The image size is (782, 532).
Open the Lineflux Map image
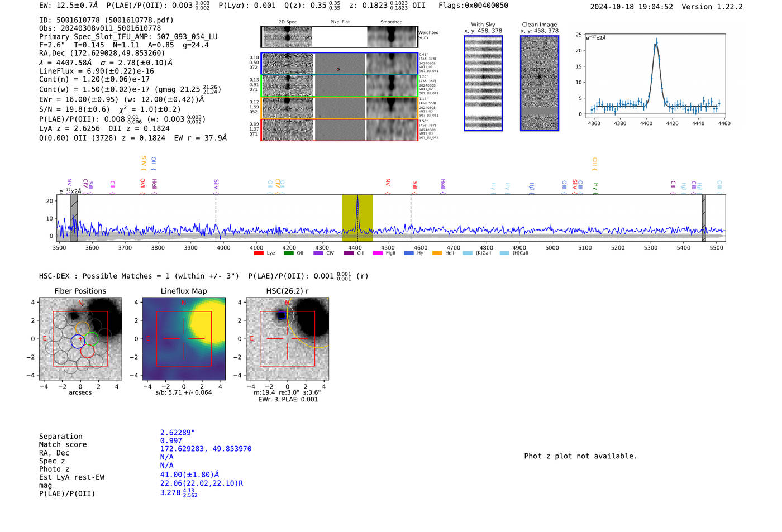184,339
